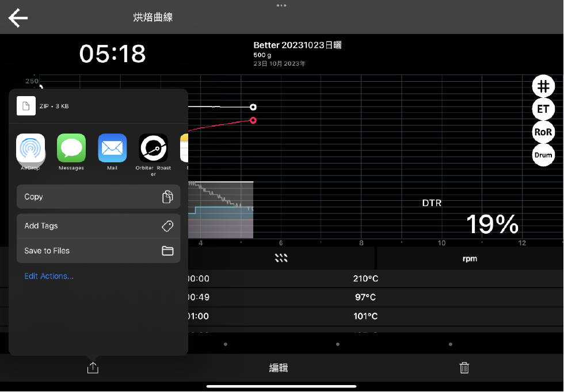Toggle the RoR curve overlay
This screenshot has height=392, width=564.
(543, 132)
